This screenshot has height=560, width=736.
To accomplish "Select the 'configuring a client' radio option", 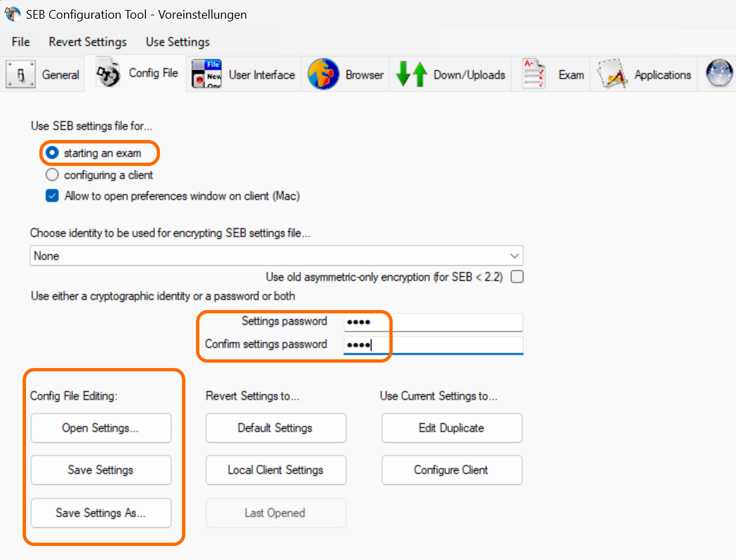I will pyautogui.click(x=53, y=175).
